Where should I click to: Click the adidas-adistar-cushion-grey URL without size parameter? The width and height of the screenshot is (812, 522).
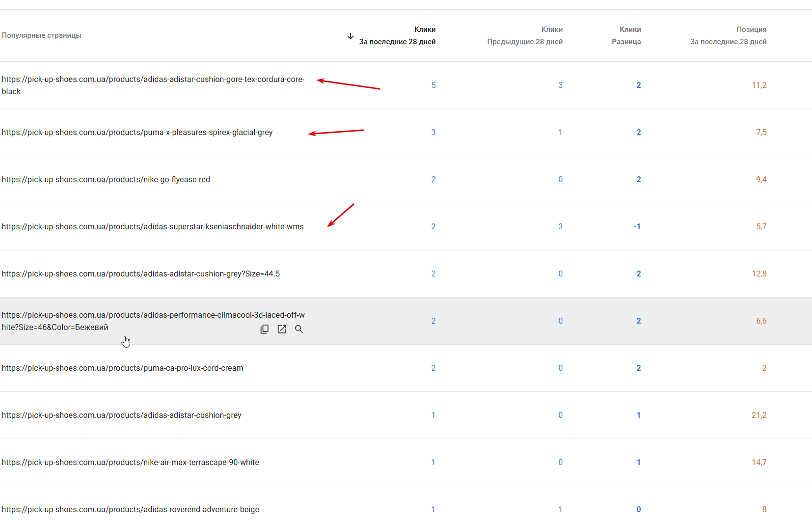tap(121, 415)
